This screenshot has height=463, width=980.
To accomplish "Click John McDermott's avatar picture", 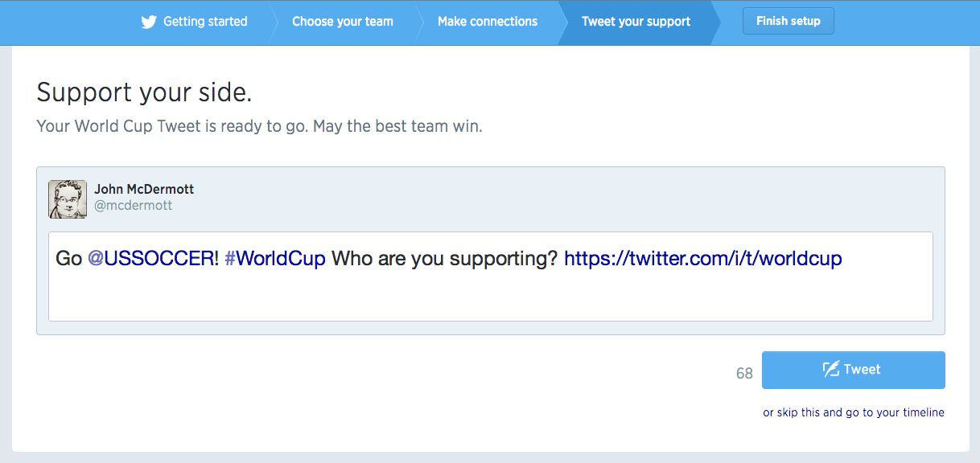I will point(68,199).
